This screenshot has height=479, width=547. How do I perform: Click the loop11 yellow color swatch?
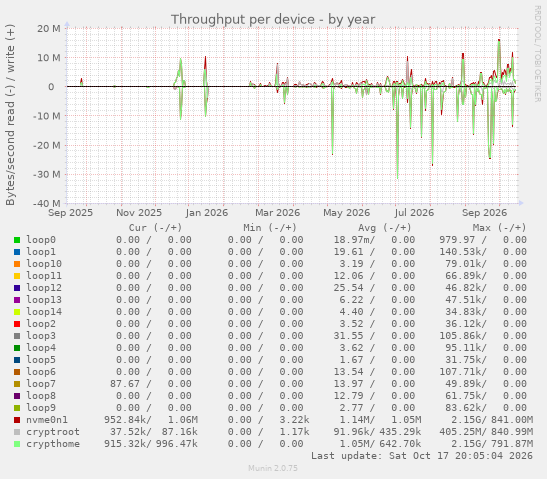click(x=17, y=276)
